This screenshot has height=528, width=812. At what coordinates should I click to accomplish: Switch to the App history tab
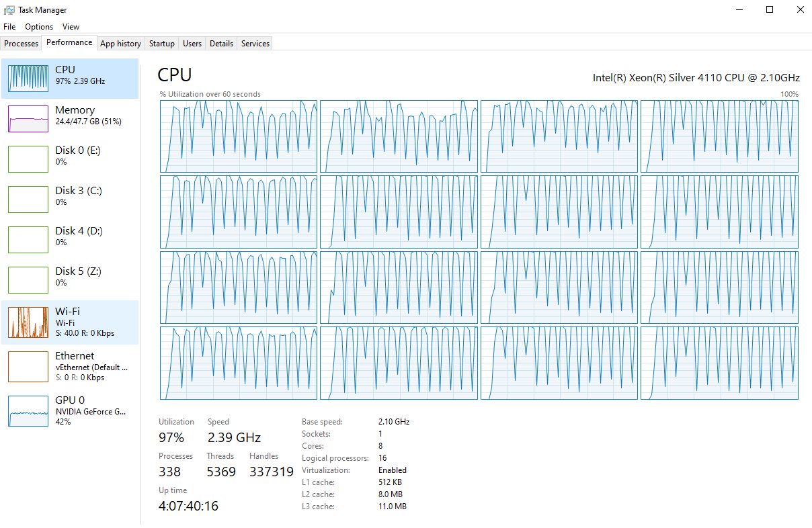(x=120, y=44)
